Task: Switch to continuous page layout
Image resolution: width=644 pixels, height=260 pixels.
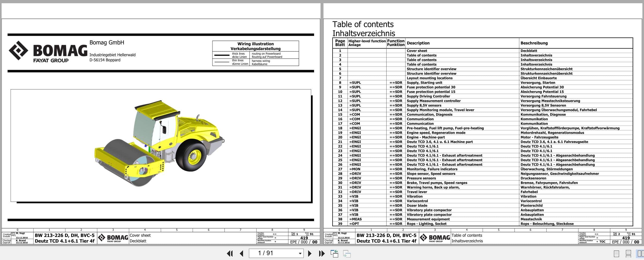Action: pos(628,253)
